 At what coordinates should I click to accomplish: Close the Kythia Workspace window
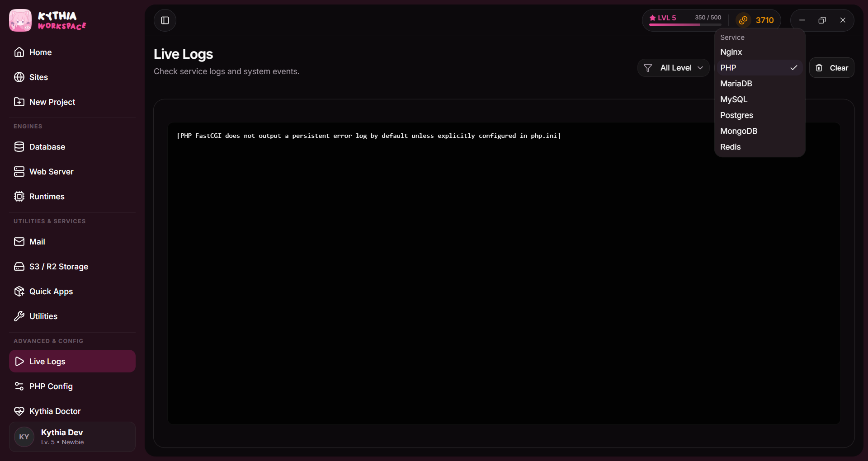click(x=843, y=20)
